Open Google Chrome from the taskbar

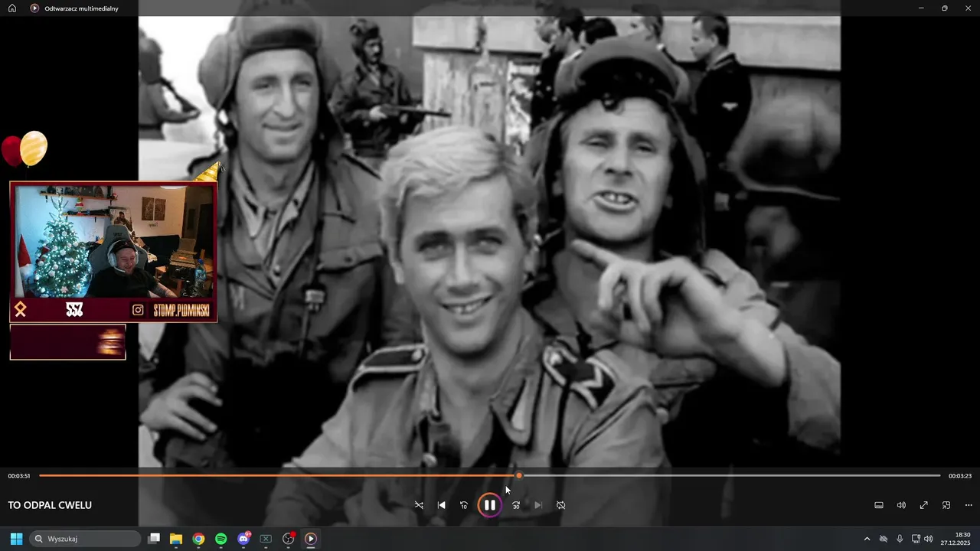tap(198, 539)
